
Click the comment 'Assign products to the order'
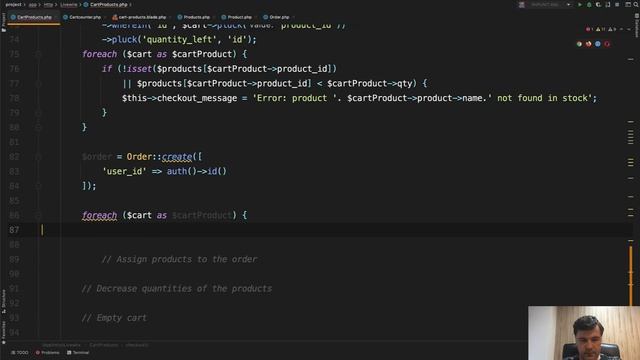[179, 259]
